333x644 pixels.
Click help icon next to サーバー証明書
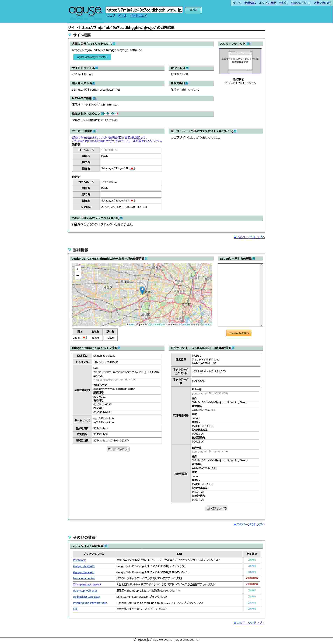(x=94, y=131)
